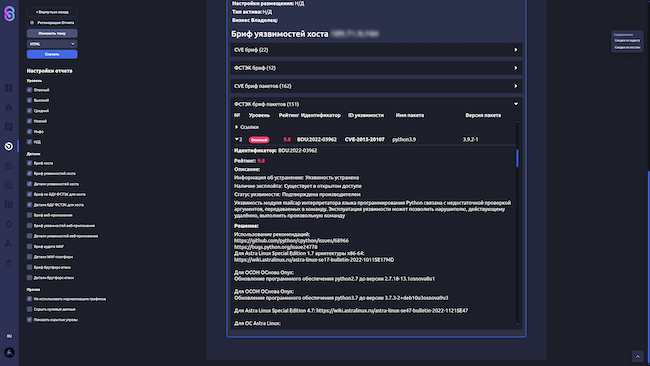This screenshot has height=366, width=650.
Task: Expand the CVE бриф пакетов (162) section
Action: point(376,86)
